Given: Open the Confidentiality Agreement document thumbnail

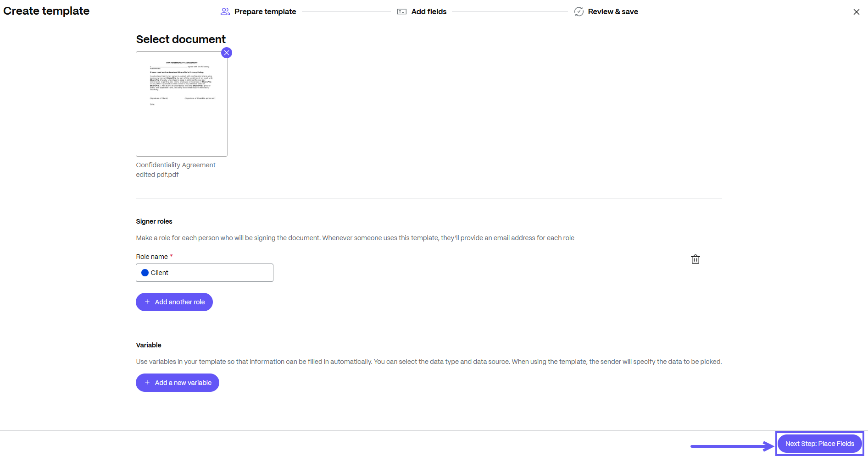Looking at the screenshot, I should point(182,104).
